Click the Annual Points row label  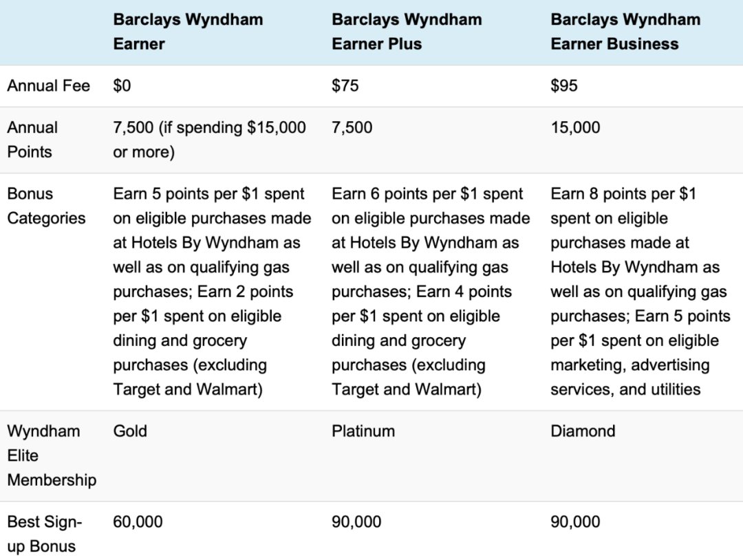tap(32, 140)
